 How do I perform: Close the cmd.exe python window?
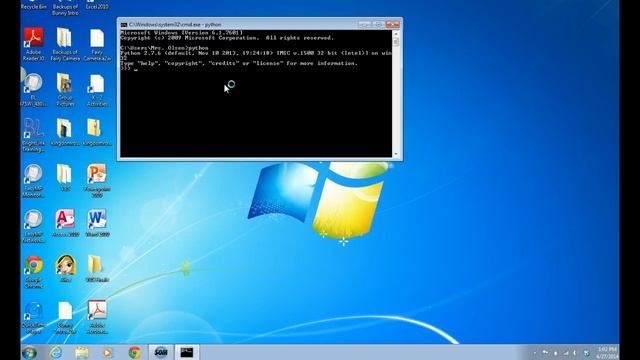(x=392, y=24)
